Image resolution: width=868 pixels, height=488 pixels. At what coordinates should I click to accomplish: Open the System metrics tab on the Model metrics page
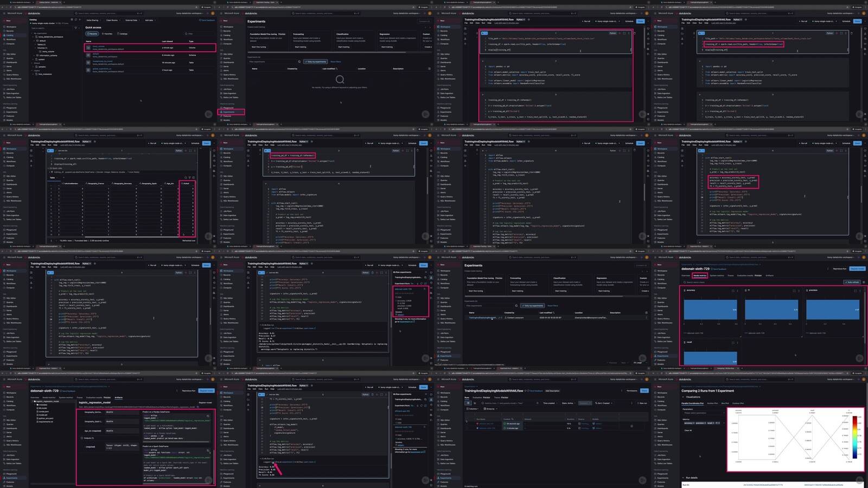coord(717,275)
